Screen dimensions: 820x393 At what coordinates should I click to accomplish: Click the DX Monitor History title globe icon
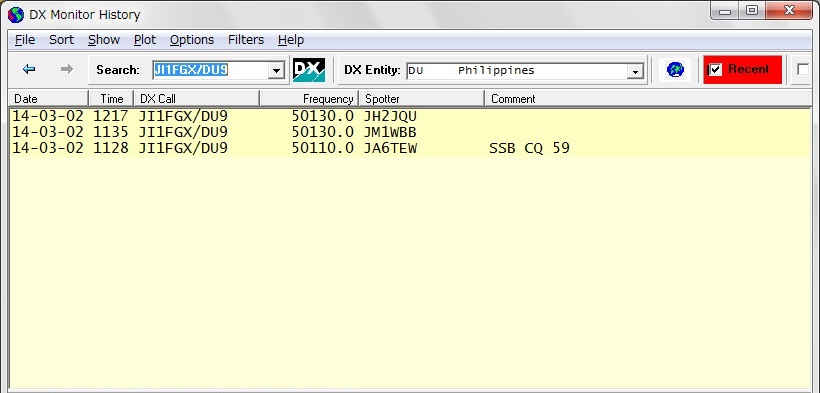[x=16, y=15]
